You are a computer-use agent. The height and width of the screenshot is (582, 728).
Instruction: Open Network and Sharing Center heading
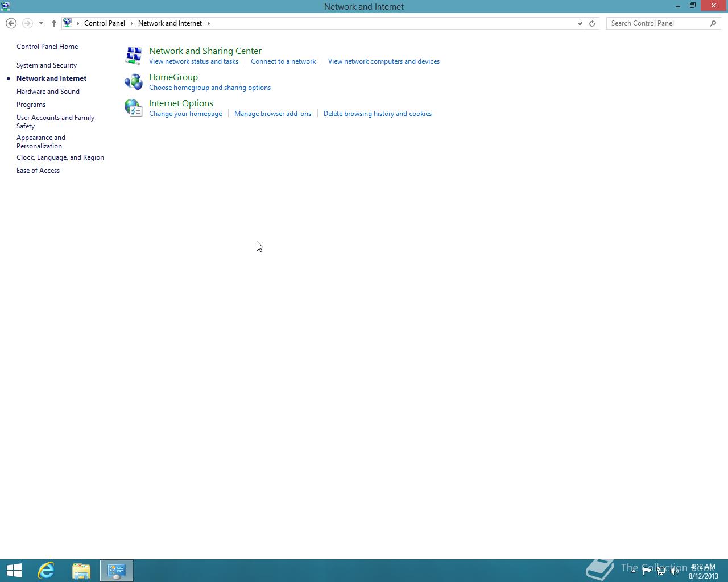205,51
